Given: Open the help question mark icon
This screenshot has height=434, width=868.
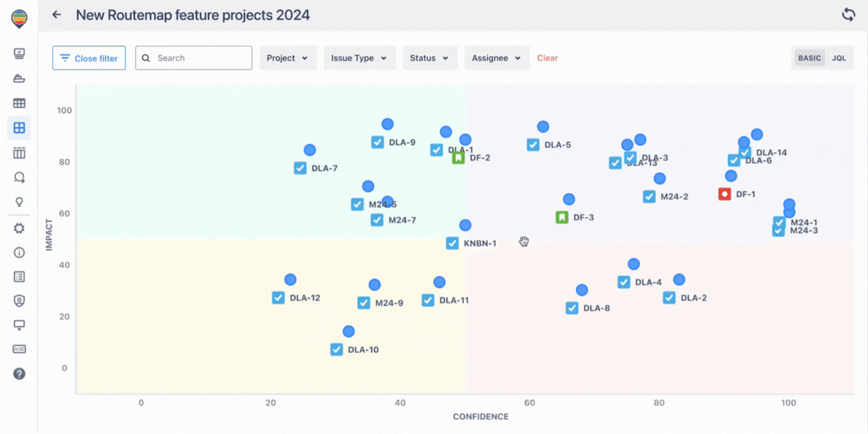Looking at the screenshot, I should tap(19, 374).
